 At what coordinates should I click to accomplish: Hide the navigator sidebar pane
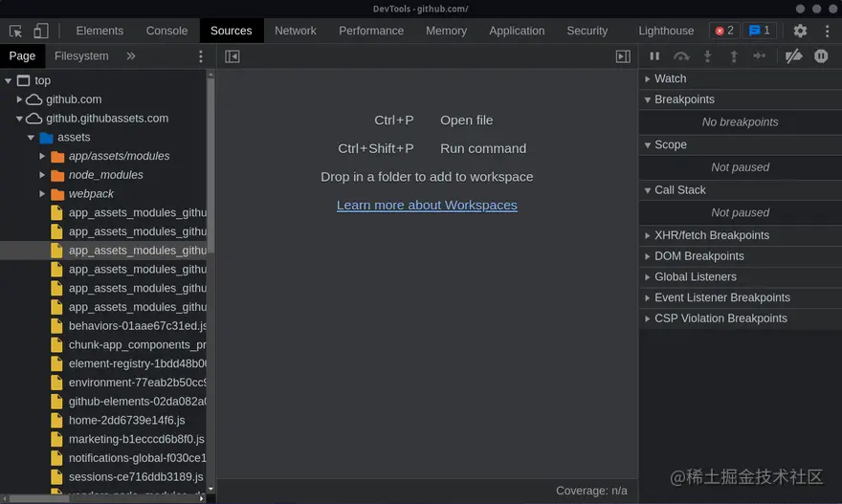232,56
